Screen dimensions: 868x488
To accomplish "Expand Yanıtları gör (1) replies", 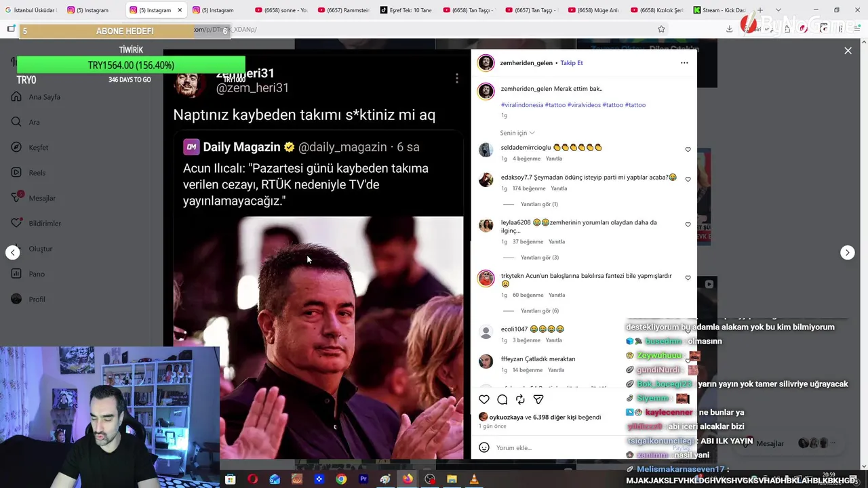I will click(x=539, y=204).
